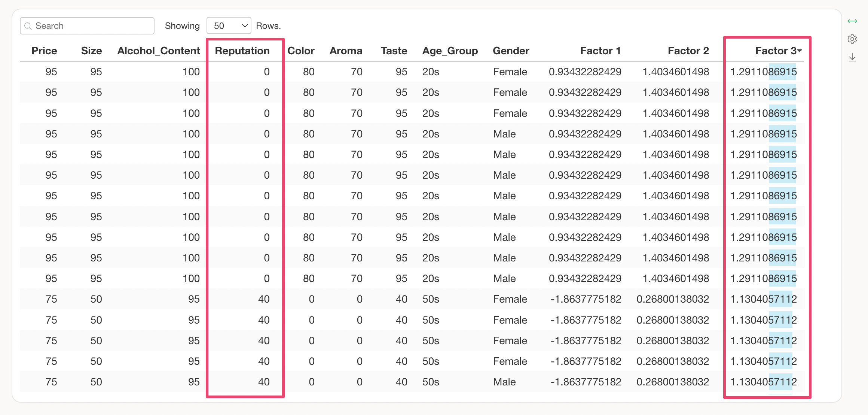This screenshot has width=868, height=415.
Task: Select the Reputation column header
Action: 242,51
